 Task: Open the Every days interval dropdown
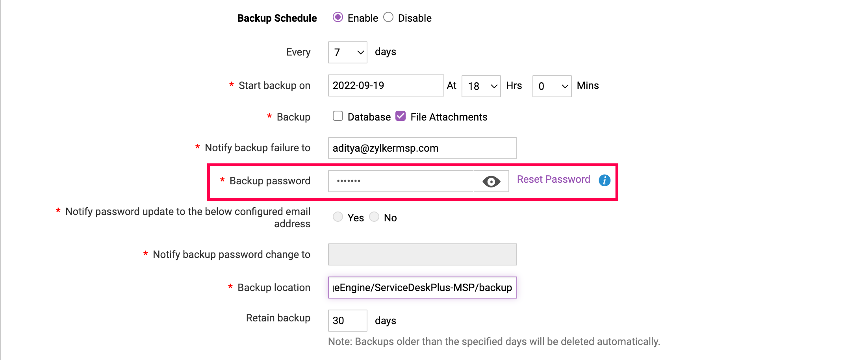pyautogui.click(x=347, y=52)
